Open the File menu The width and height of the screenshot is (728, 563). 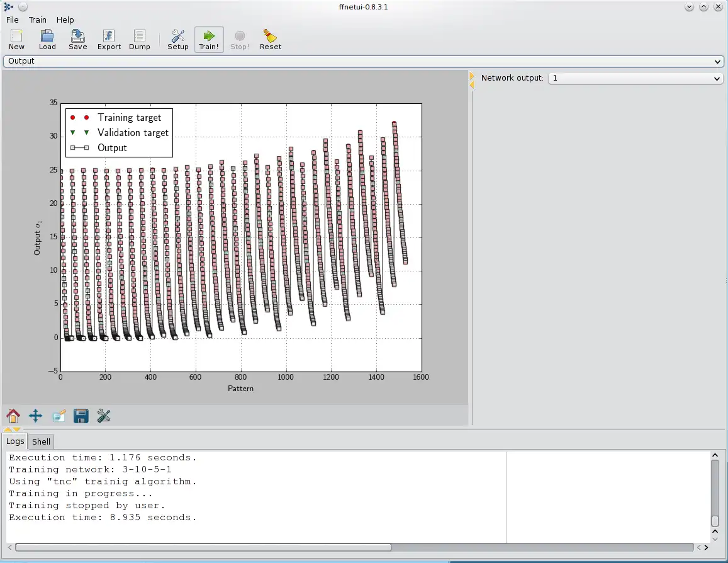(13, 20)
